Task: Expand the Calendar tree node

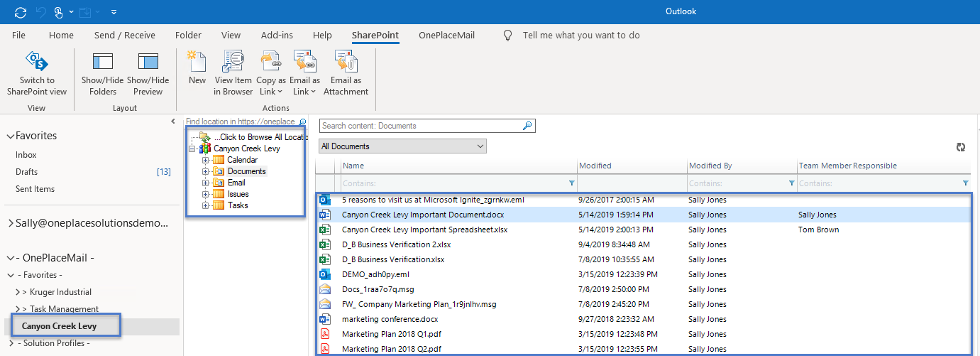Action: (205, 160)
